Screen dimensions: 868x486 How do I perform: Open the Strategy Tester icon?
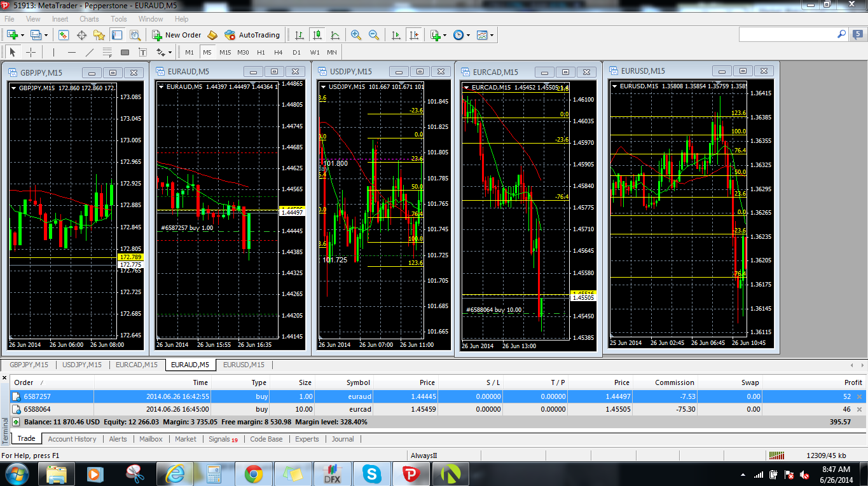[135, 35]
